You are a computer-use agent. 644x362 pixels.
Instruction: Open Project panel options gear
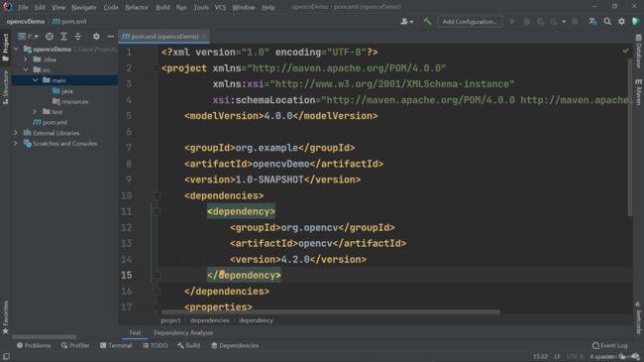[96, 37]
